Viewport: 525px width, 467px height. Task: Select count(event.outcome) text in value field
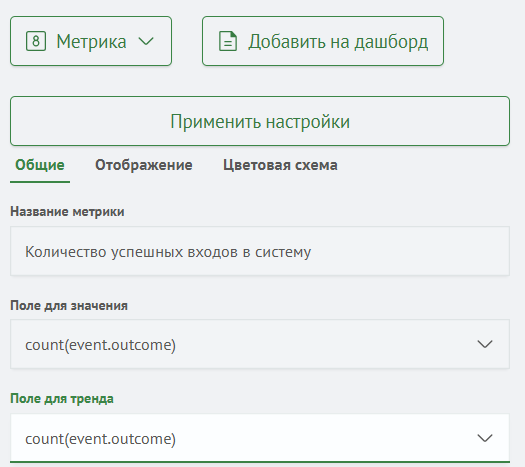click(100, 345)
